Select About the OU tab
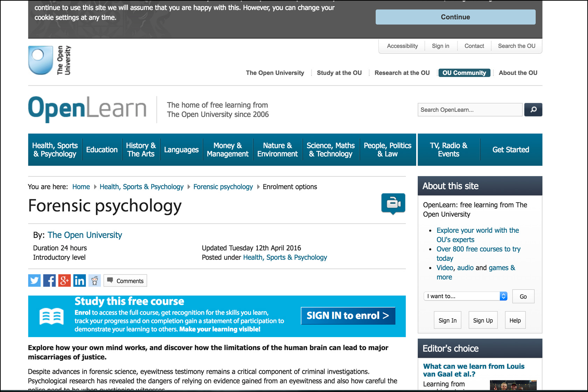The height and width of the screenshot is (392, 588). [518, 73]
